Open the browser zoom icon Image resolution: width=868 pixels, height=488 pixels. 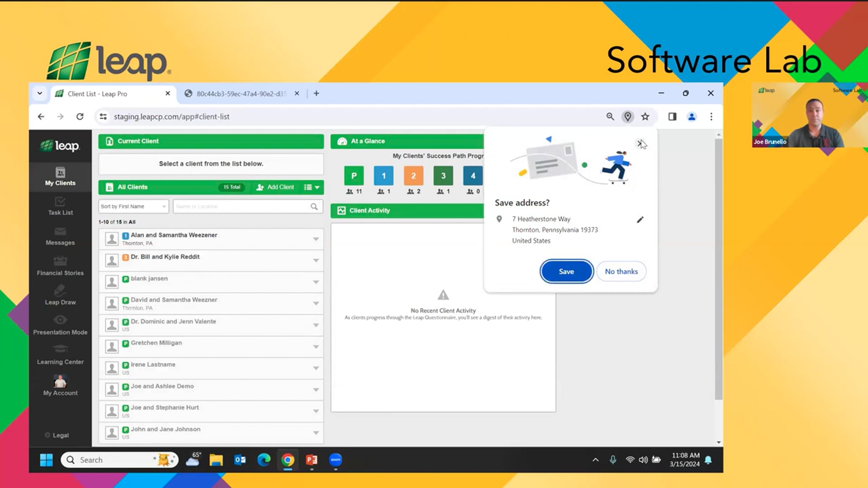610,117
